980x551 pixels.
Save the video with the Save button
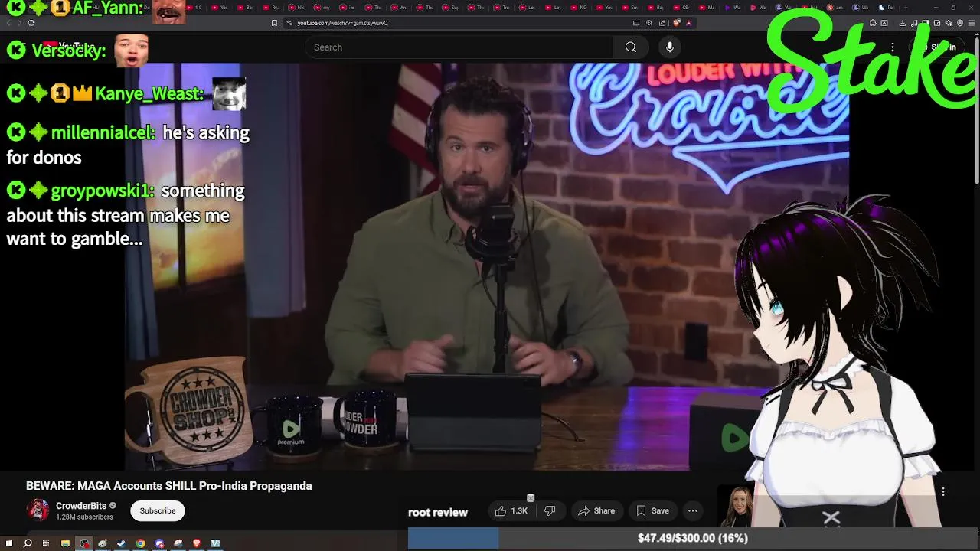pos(653,510)
